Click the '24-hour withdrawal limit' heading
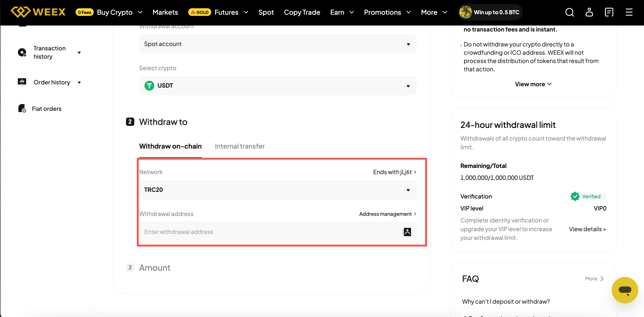 point(508,125)
